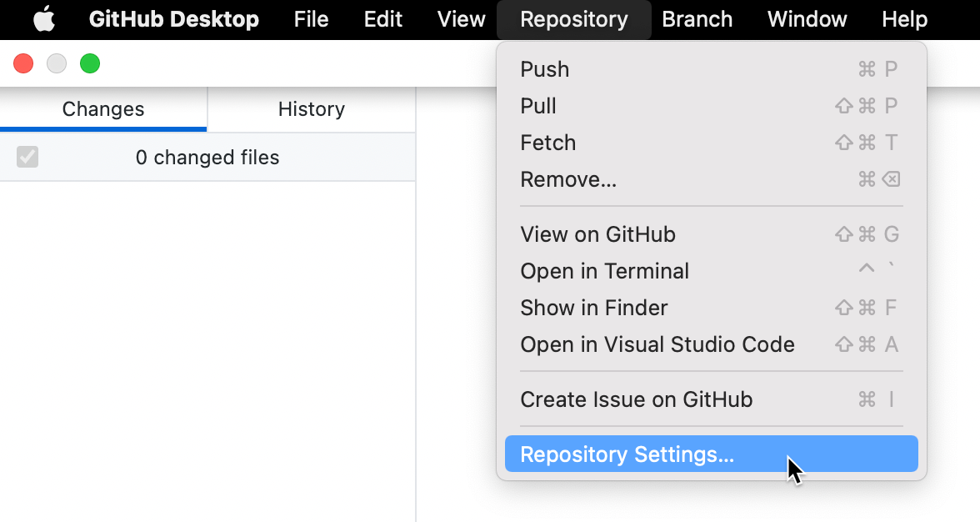
Task: Switch to the History tab
Action: [x=311, y=108]
